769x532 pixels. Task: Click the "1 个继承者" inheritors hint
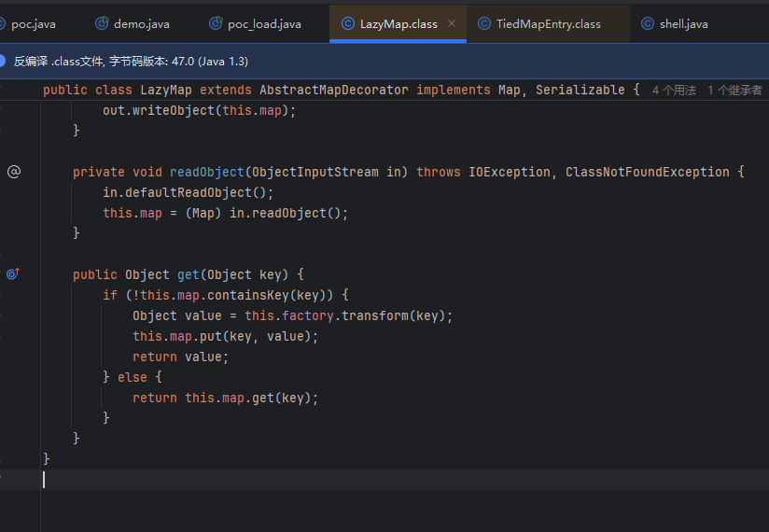(x=734, y=91)
